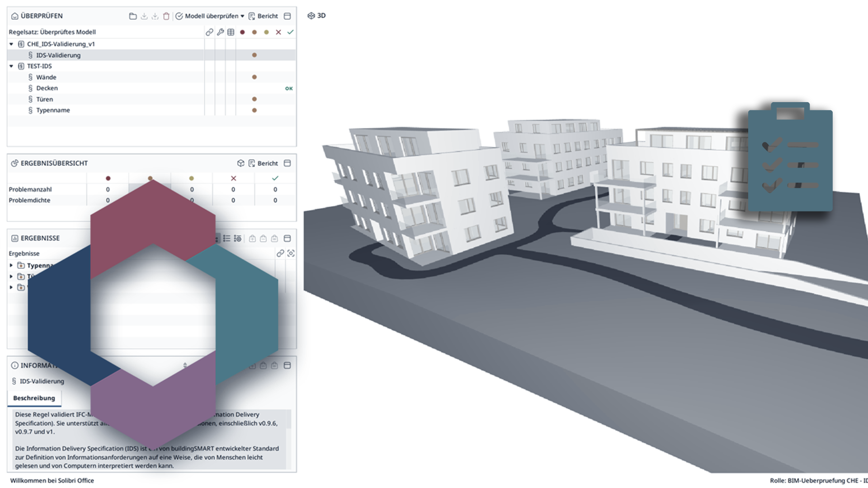Expand the Typenname results folder

[x=11, y=266]
